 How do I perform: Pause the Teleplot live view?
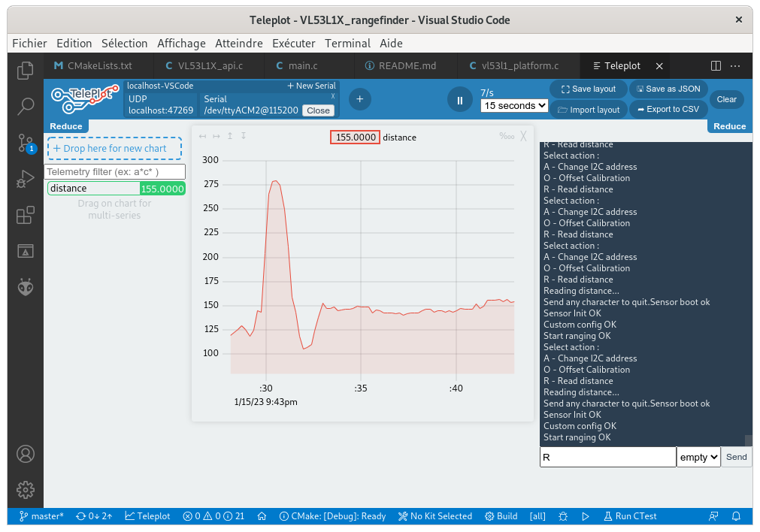tap(459, 100)
